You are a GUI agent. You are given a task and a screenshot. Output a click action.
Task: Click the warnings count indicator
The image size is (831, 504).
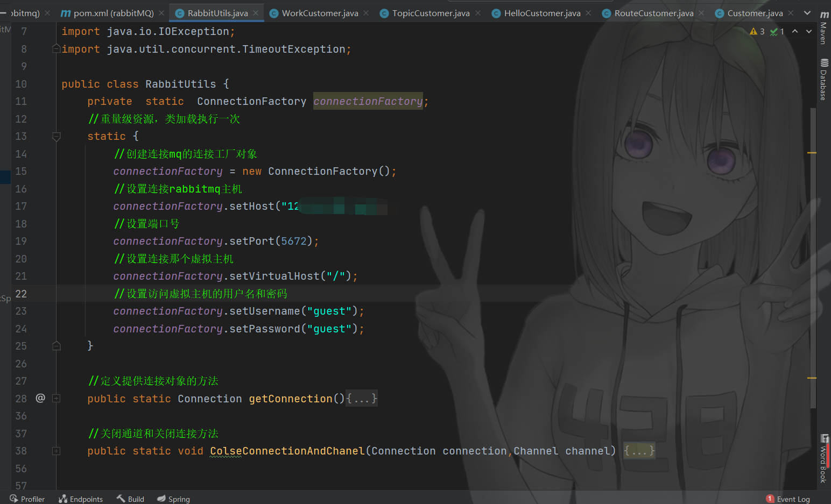click(757, 32)
